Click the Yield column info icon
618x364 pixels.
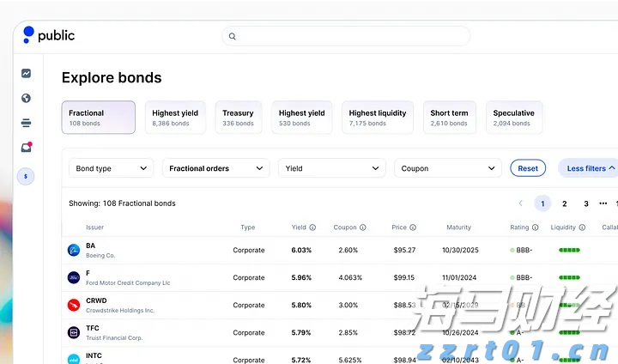(x=312, y=227)
